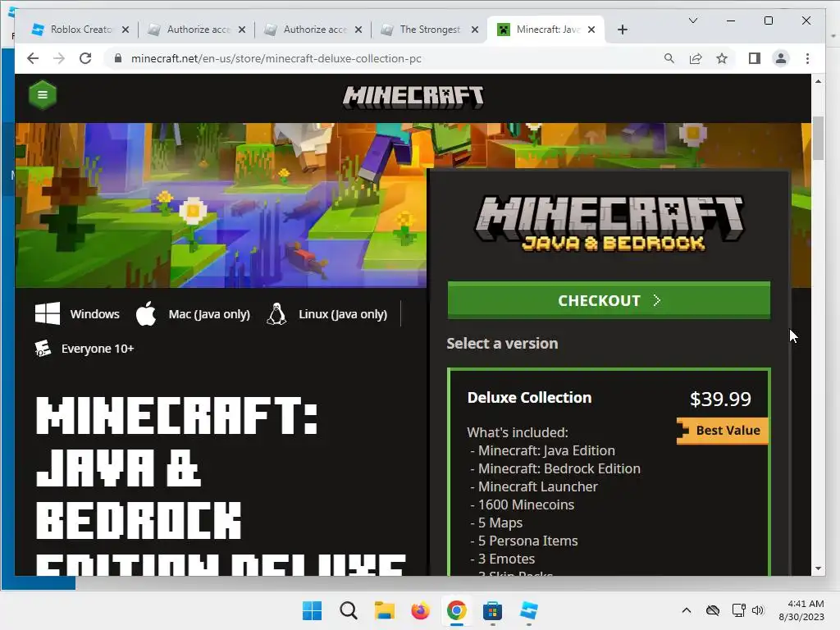Image resolution: width=840 pixels, height=630 pixels.
Task: Share this page using the share icon
Action: (x=696, y=58)
